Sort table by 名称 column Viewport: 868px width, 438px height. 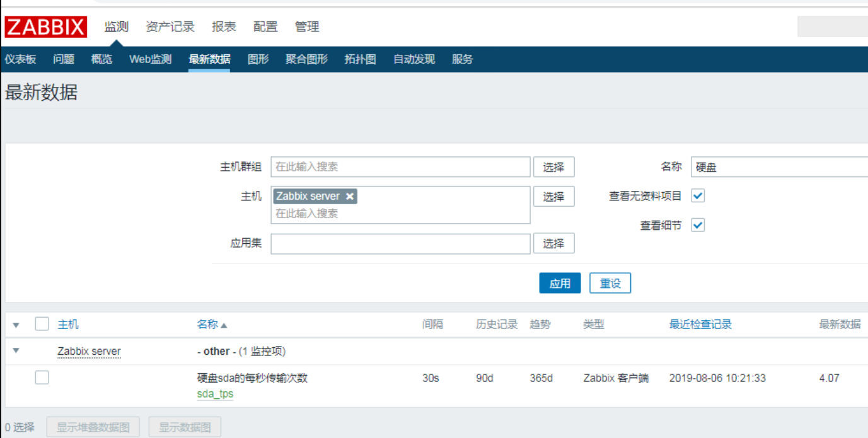click(x=207, y=325)
